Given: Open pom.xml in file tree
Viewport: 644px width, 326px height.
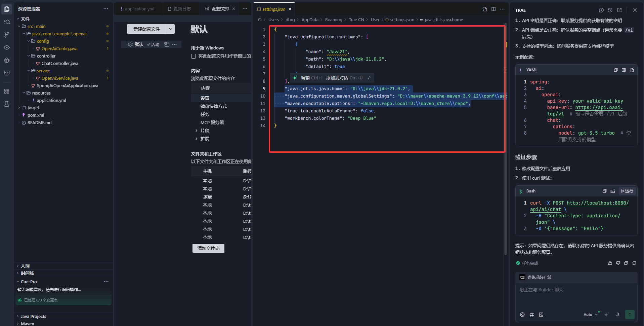Looking at the screenshot, I should click(x=36, y=115).
